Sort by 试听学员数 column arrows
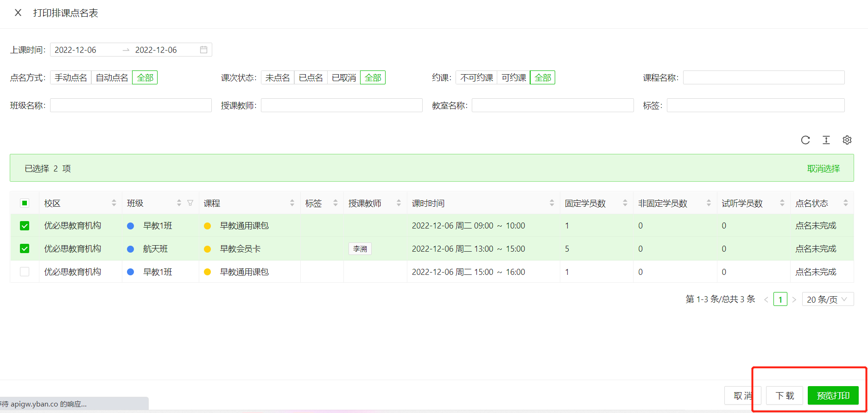This screenshot has height=413, width=868. 782,203
